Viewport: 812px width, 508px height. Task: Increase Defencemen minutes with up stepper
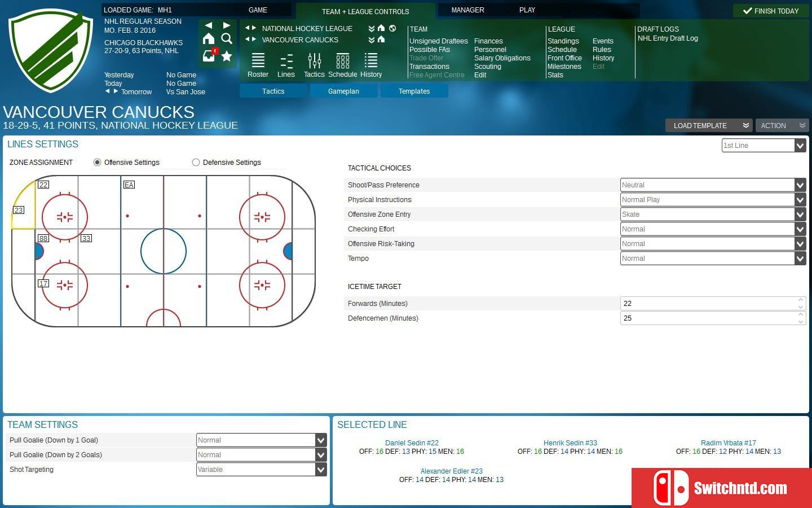click(801, 315)
